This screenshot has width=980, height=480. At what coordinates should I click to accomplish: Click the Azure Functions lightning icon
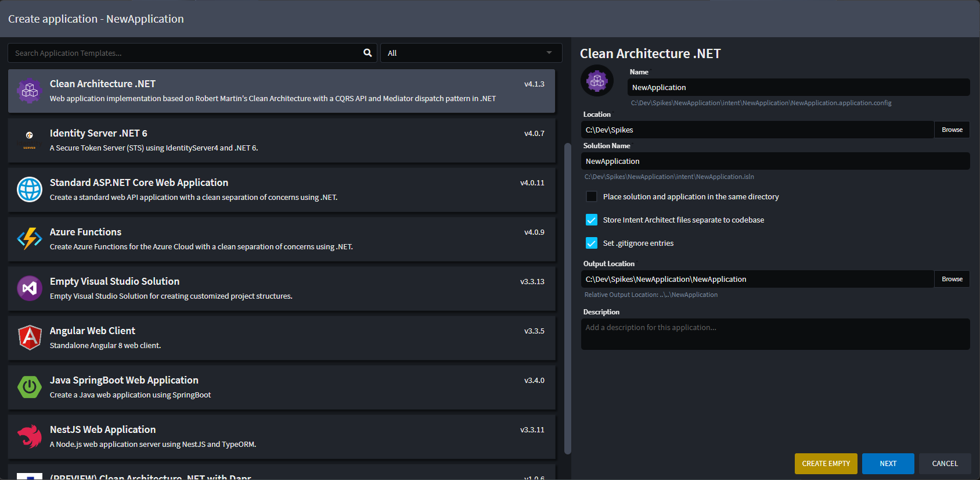[x=30, y=239]
